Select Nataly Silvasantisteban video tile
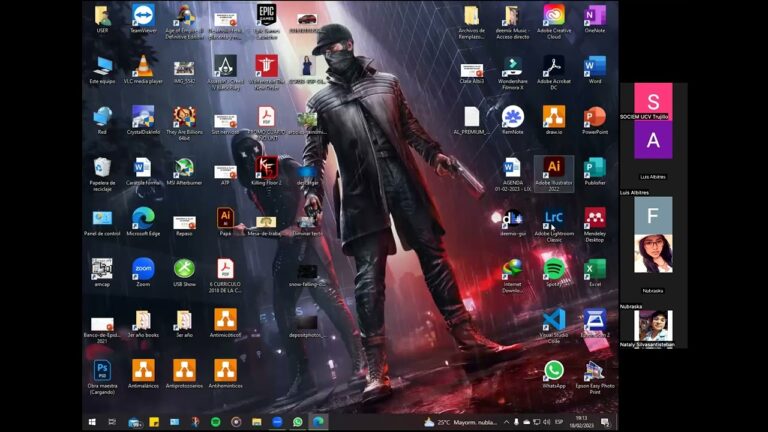768x432 pixels. click(x=653, y=327)
